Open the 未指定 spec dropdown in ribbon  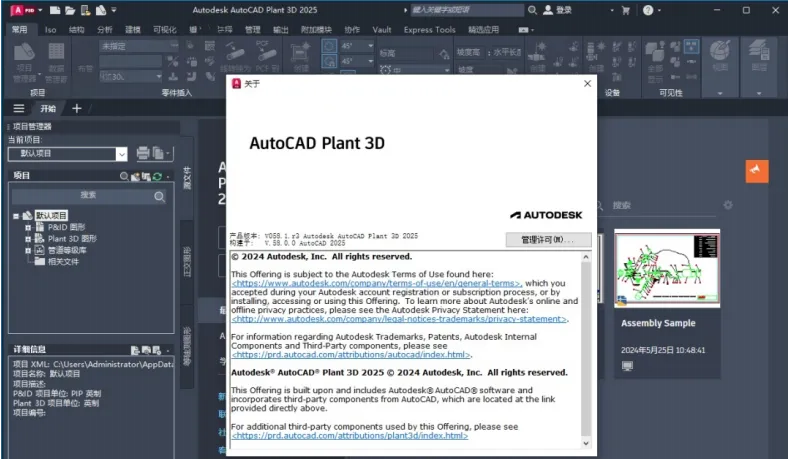pos(139,46)
